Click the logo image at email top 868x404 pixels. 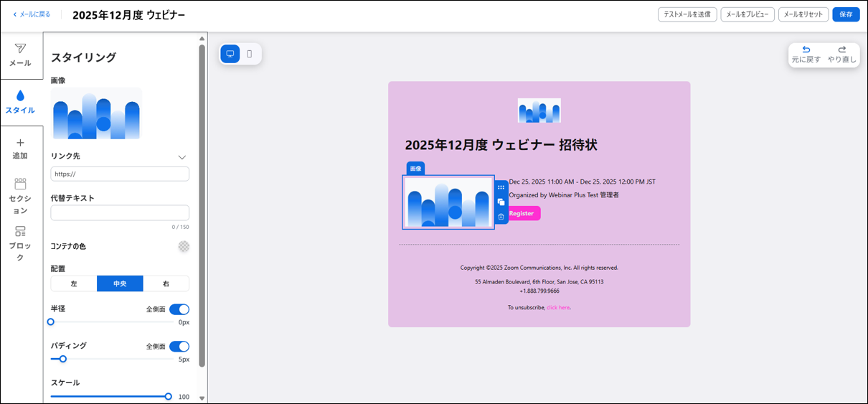539,111
